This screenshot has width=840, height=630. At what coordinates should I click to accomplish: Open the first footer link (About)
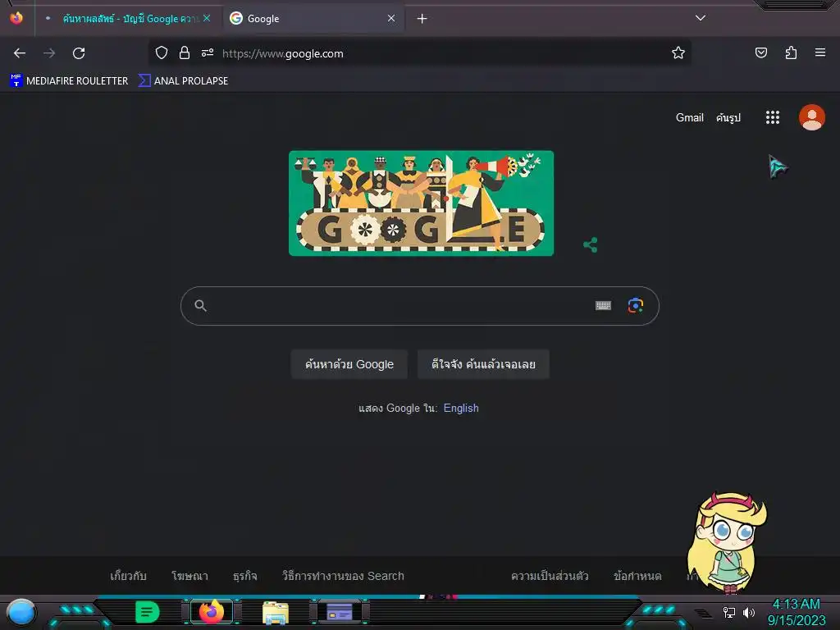[128, 576]
